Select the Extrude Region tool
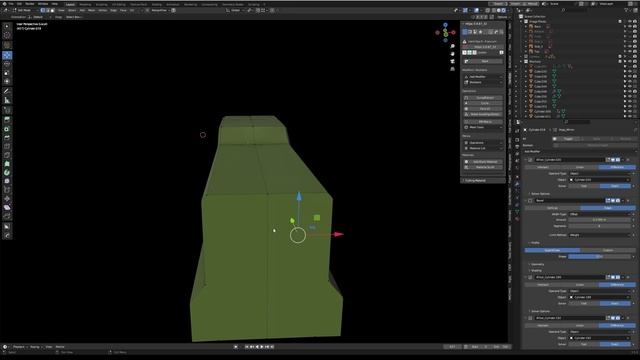The width and height of the screenshot is (640, 360). coord(7,120)
